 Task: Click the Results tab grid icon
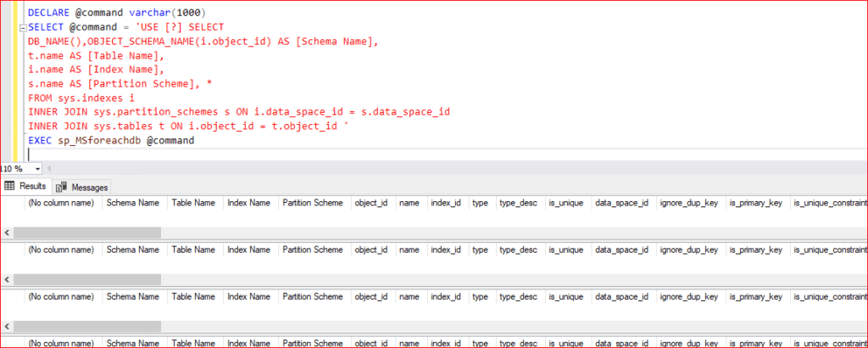coord(10,186)
